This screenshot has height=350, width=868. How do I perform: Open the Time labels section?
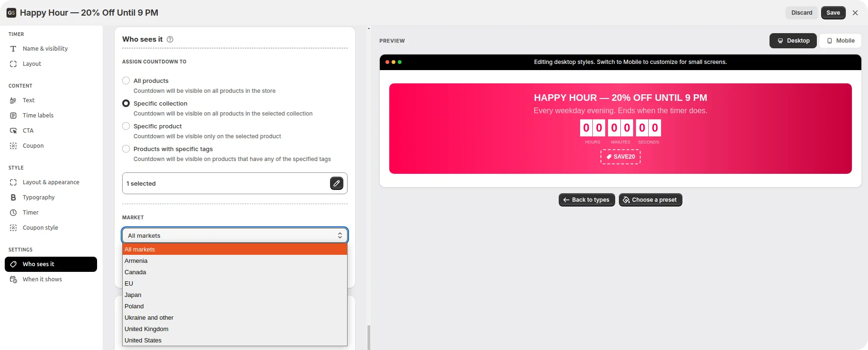tap(51, 116)
